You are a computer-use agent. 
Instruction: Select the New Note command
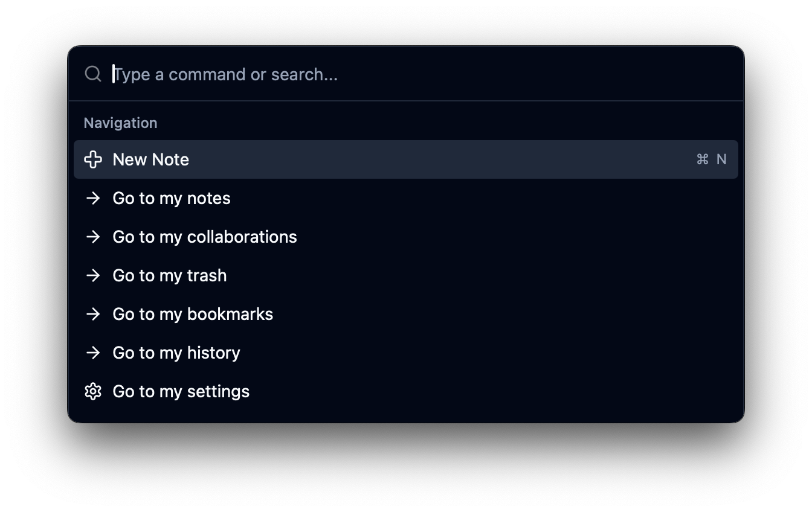151,159
